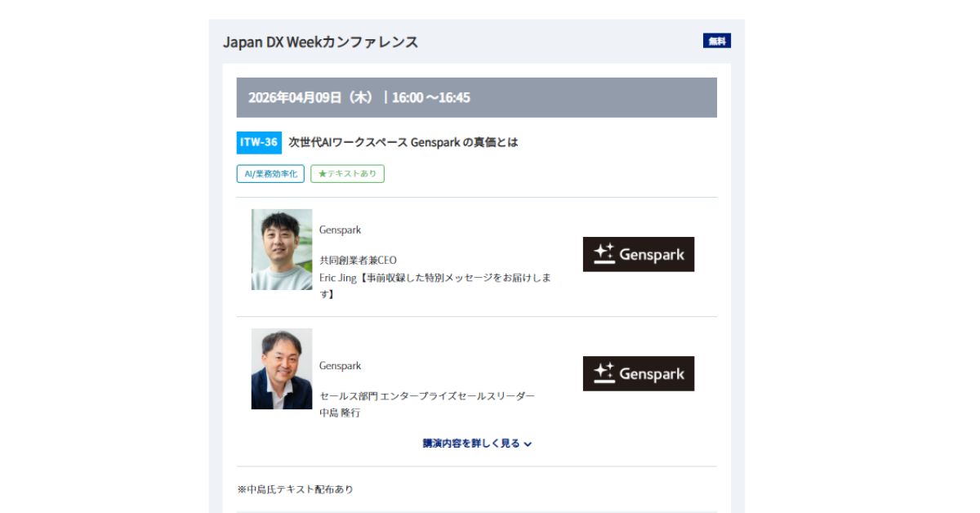Click the text 共同創業者兼CEO
The image size is (980, 513).
(x=358, y=261)
